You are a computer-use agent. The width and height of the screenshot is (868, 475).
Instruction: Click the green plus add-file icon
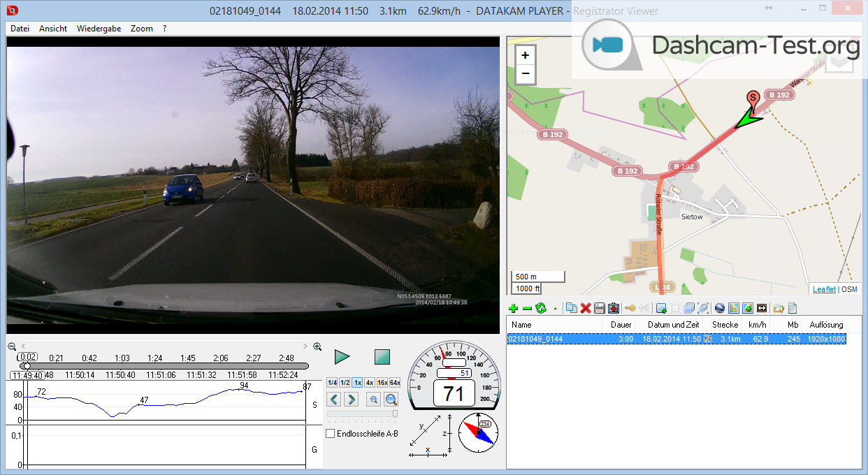point(514,308)
